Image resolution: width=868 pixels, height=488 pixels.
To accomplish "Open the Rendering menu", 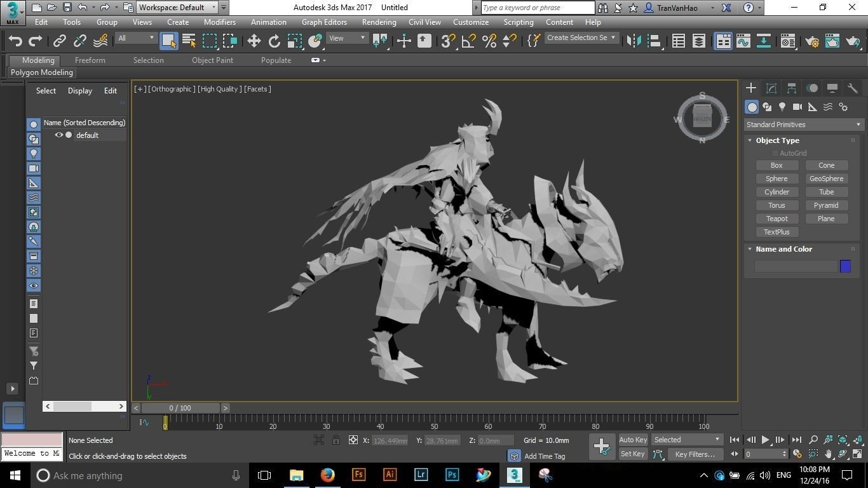I will (x=379, y=22).
